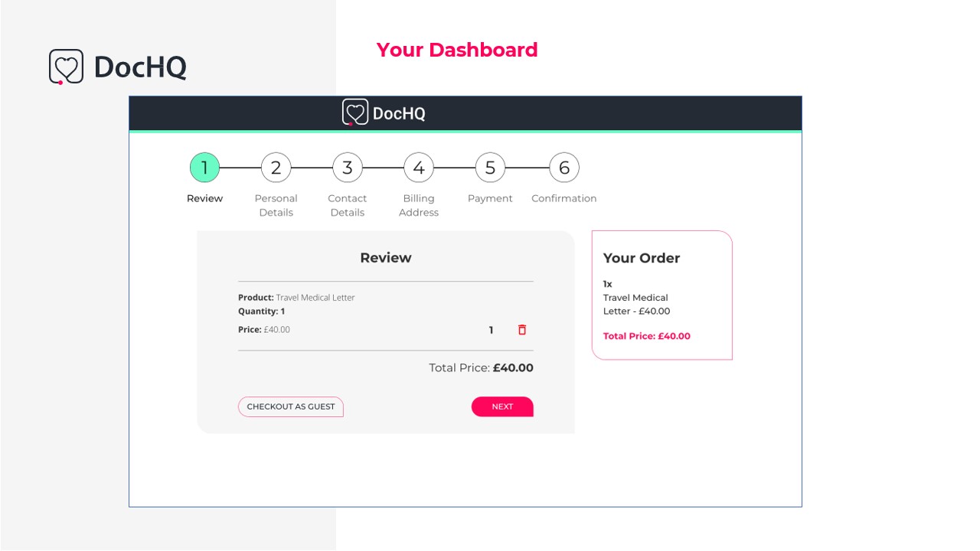980x551 pixels.
Task: Click the Personal Details step label
Action: 276,205
